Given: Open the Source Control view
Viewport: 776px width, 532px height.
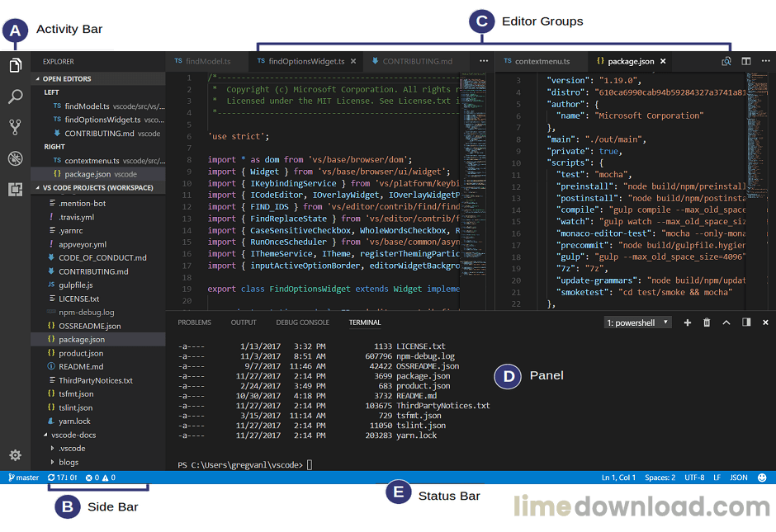Looking at the screenshot, I should (15, 127).
